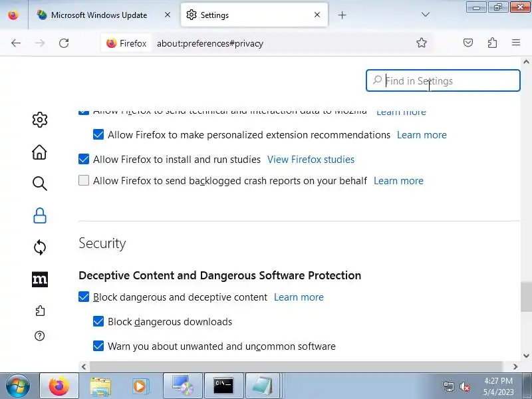The width and height of the screenshot is (532, 399).
Task: Click the horizontal scrollbar right arrow
Action: tap(515, 366)
